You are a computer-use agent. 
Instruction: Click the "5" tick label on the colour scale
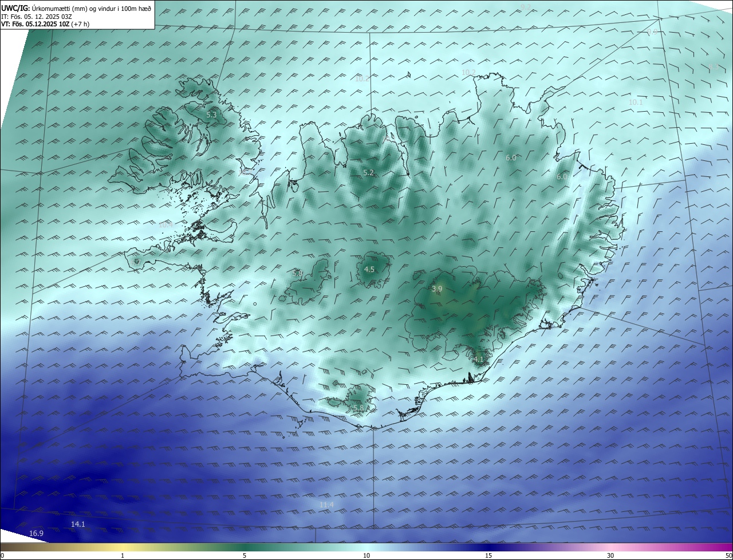[245, 555]
